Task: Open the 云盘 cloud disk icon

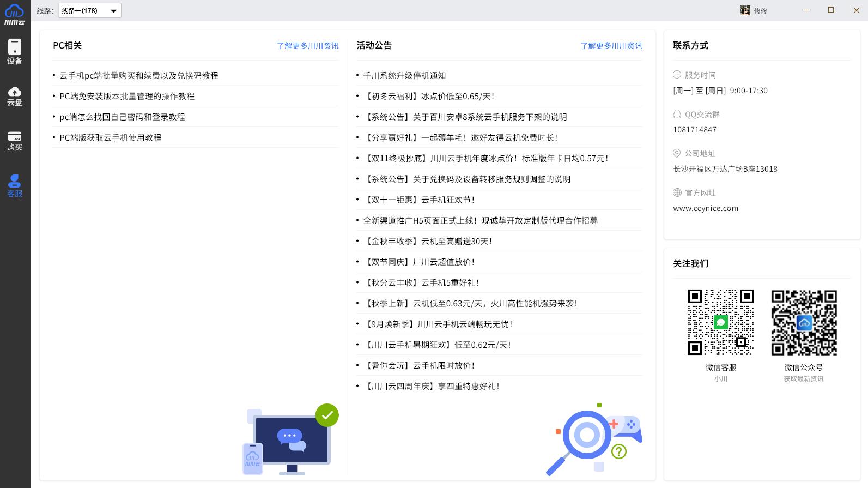Action: [x=15, y=95]
